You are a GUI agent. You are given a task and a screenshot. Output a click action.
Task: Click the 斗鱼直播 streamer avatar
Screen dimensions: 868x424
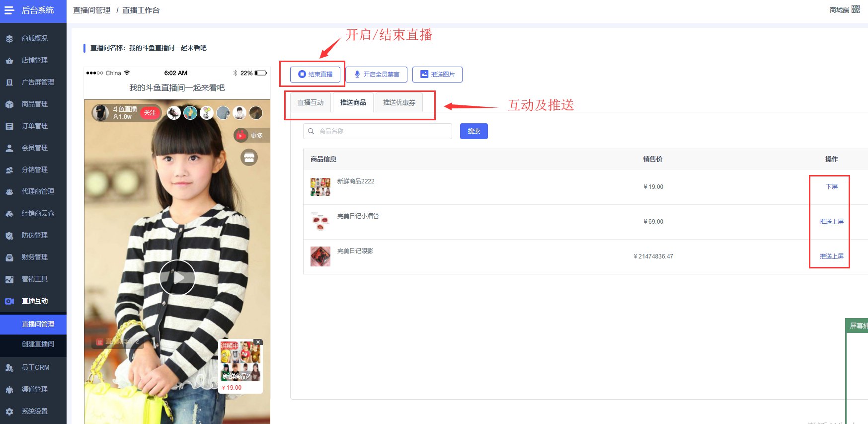101,113
